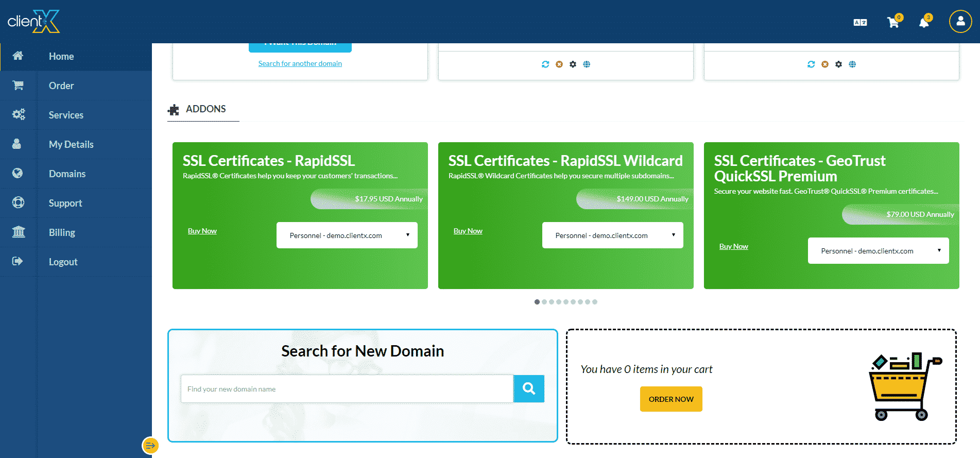Open RapidSSL Wildcard service dropdown

pyautogui.click(x=612, y=235)
